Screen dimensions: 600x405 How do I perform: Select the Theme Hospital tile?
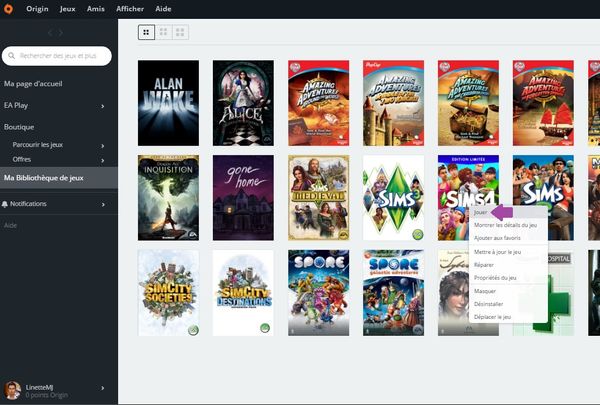[561, 293]
